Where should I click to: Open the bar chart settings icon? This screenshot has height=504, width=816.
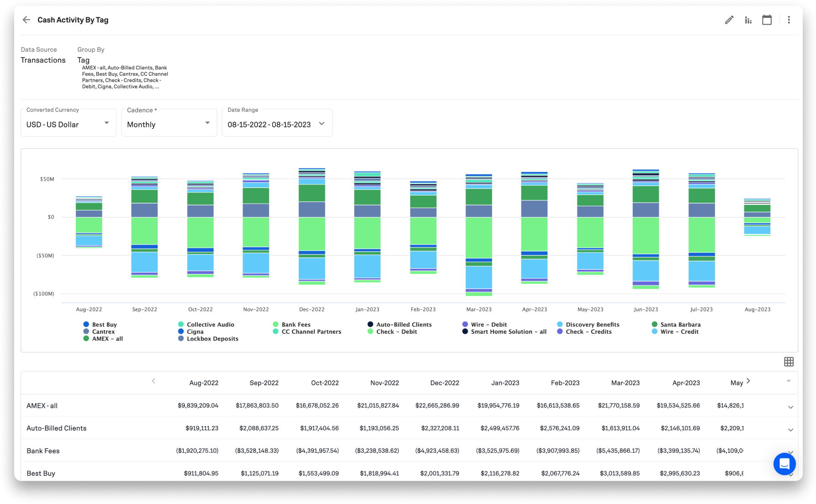pyautogui.click(x=748, y=20)
